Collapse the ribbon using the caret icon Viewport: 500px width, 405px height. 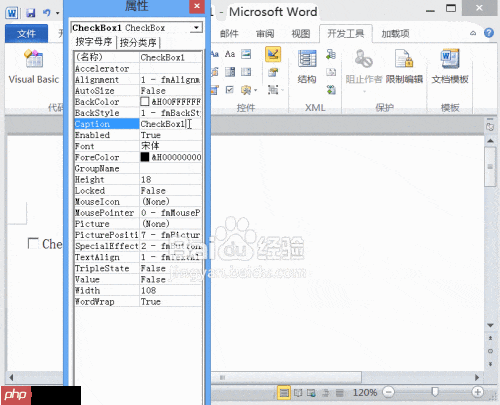pos(473,33)
